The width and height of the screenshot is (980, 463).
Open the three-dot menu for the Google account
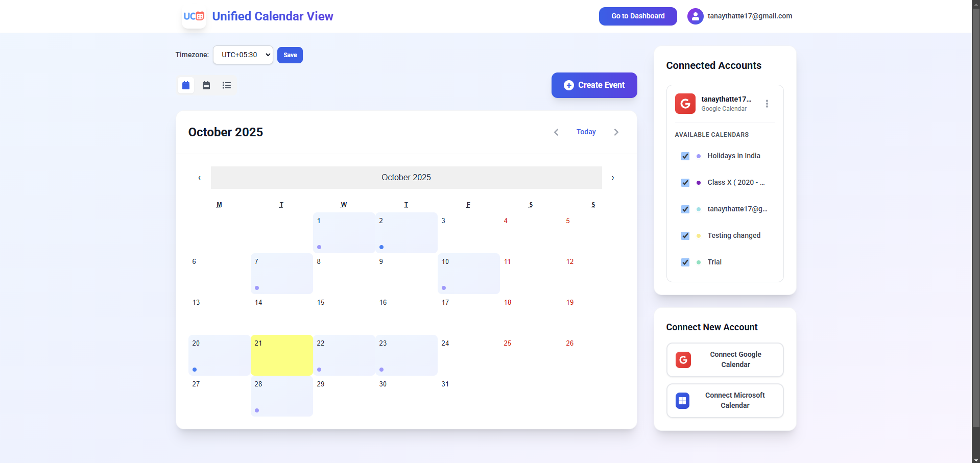coord(767,104)
